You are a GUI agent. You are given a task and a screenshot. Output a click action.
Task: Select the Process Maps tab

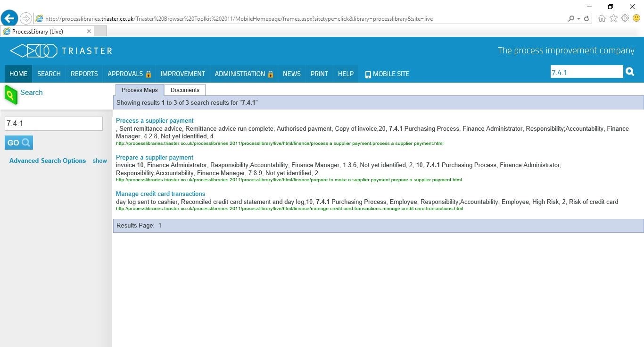point(140,90)
